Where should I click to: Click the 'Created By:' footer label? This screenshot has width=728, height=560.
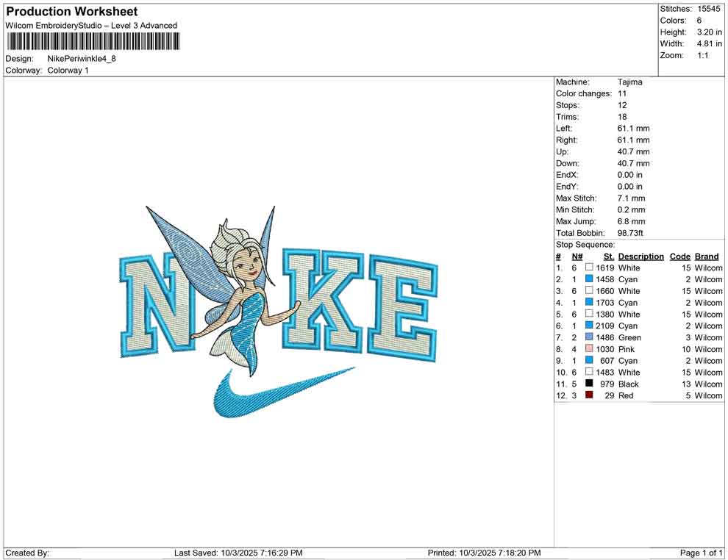tap(27, 553)
